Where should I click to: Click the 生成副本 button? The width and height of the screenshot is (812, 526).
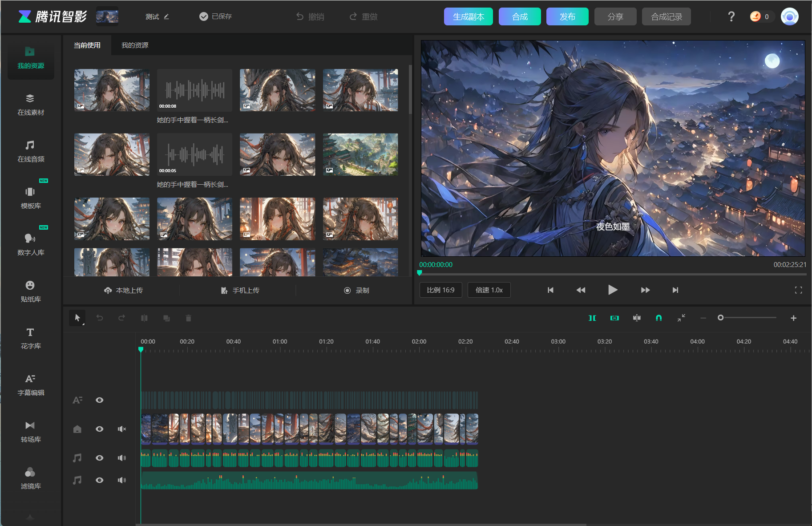coord(468,17)
